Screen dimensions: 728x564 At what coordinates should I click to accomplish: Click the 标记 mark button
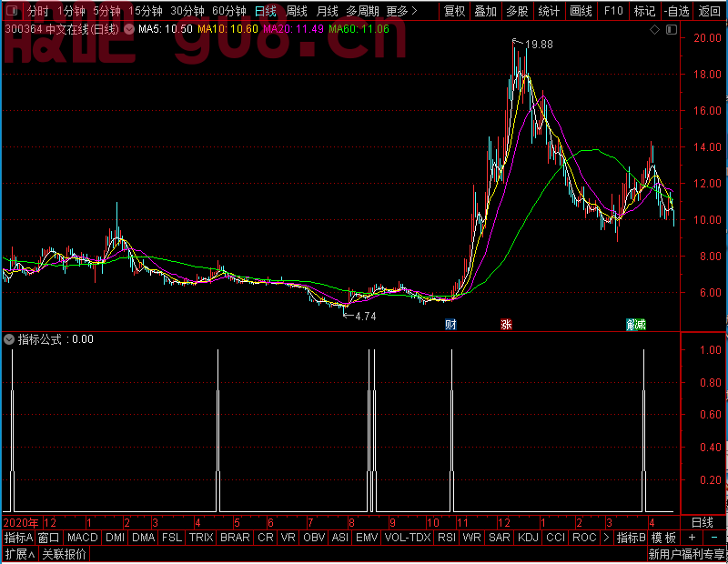[644, 11]
